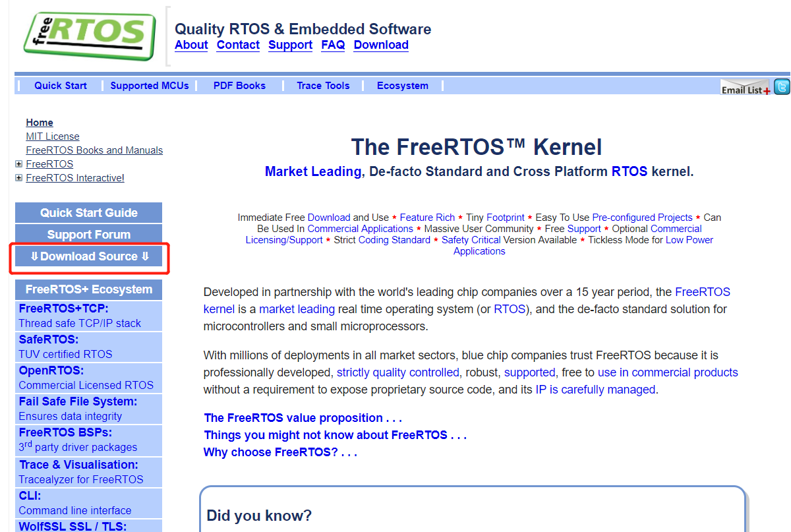Click the Support Forum button

[88, 235]
